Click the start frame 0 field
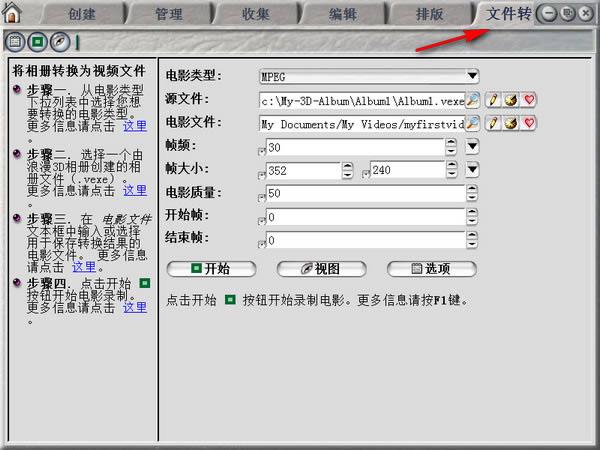 [x=366, y=217]
